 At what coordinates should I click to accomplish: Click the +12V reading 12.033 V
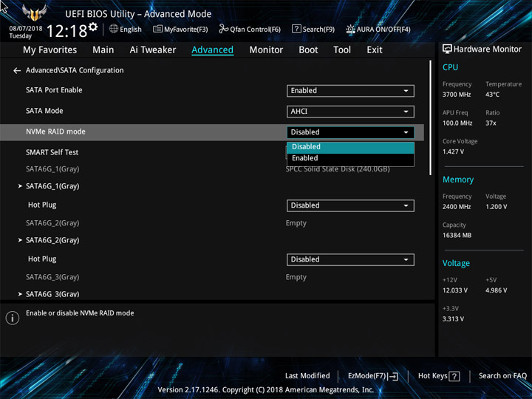click(455, 290)
